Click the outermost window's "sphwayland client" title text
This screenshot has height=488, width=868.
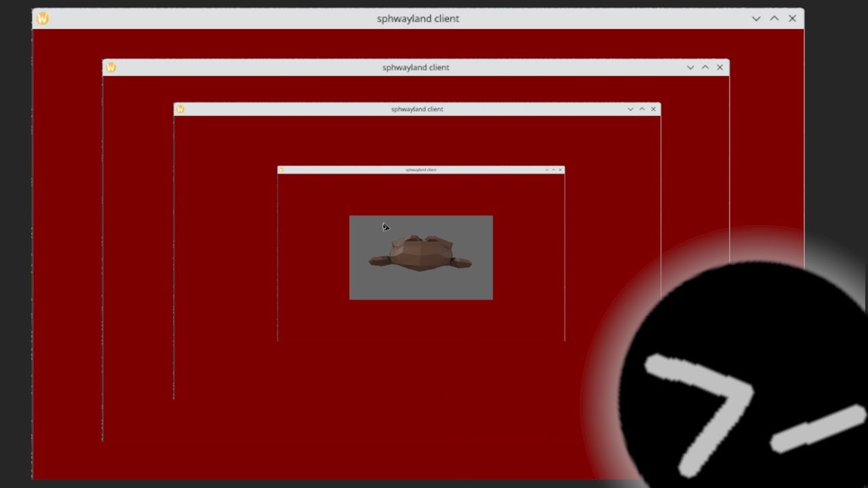(x=418, y=19)
